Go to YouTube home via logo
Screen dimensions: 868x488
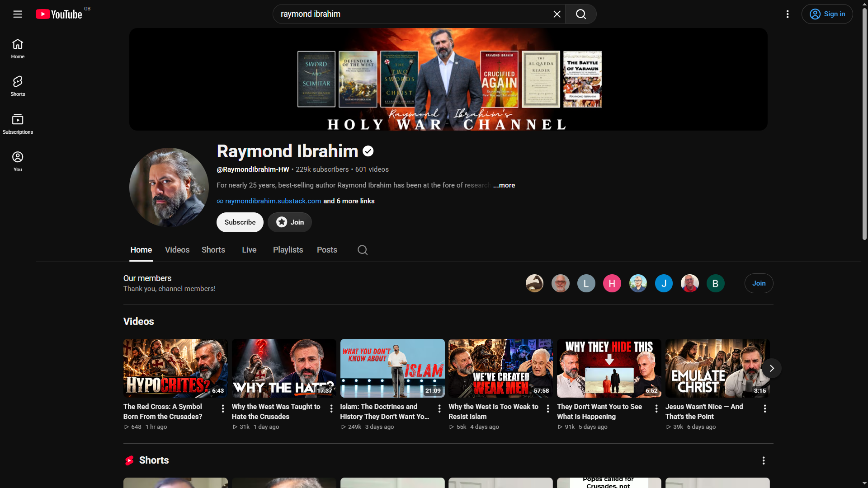pyautogui.click(x=59, y=14)
